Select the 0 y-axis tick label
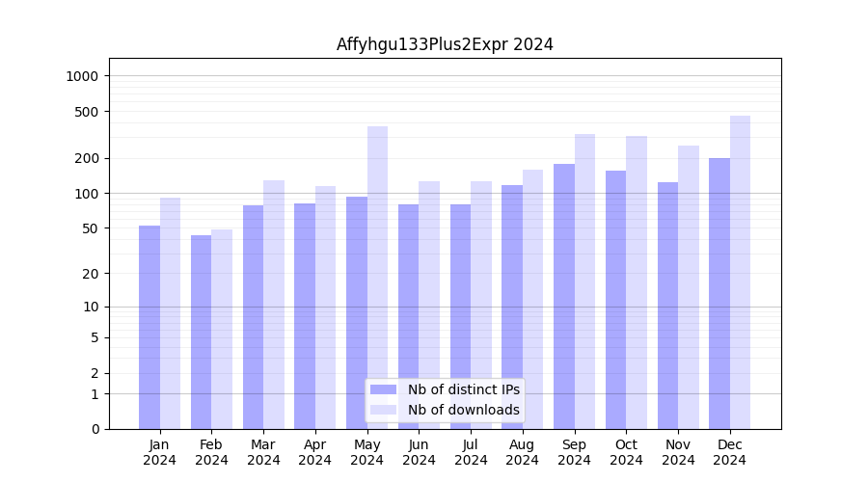The height and width of the screenshot is (482, 868). pos(95,429)
